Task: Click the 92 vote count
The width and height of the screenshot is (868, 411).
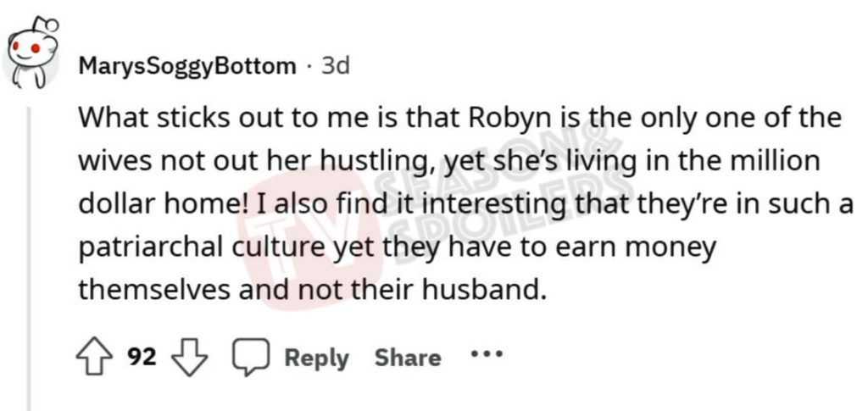Action: (x=142, y=358)
